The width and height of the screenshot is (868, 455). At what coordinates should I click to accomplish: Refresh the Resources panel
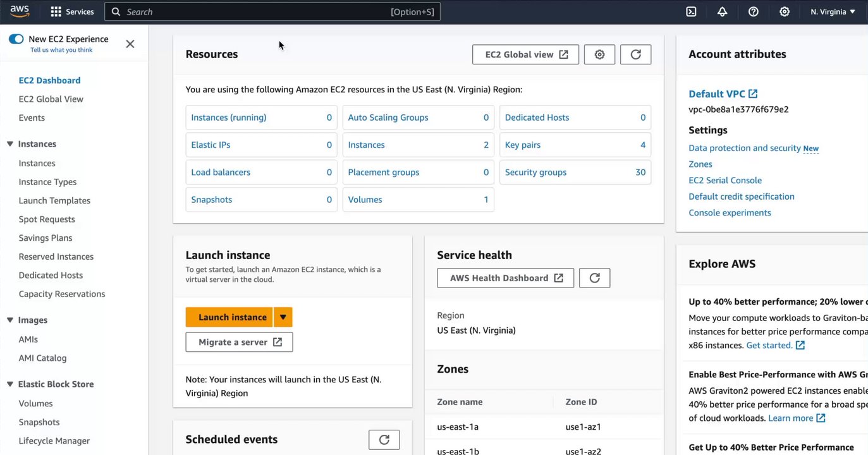(635, 54)
